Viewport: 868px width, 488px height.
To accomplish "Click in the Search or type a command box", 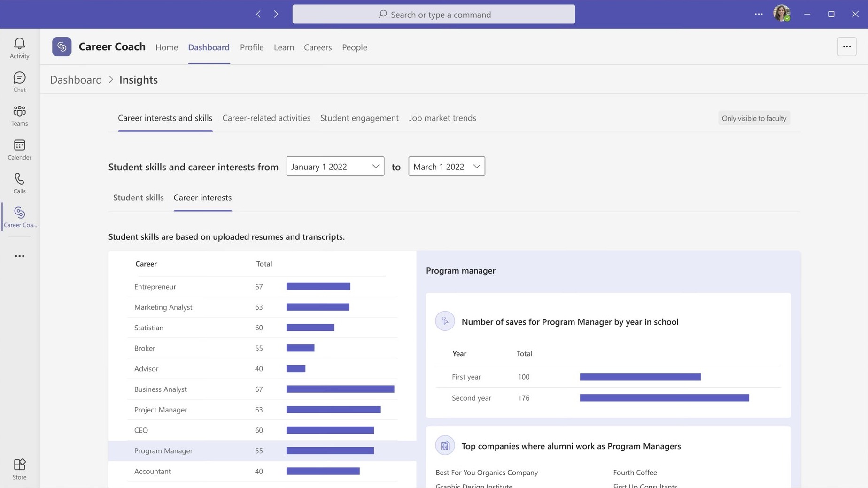I will point(434,14).
